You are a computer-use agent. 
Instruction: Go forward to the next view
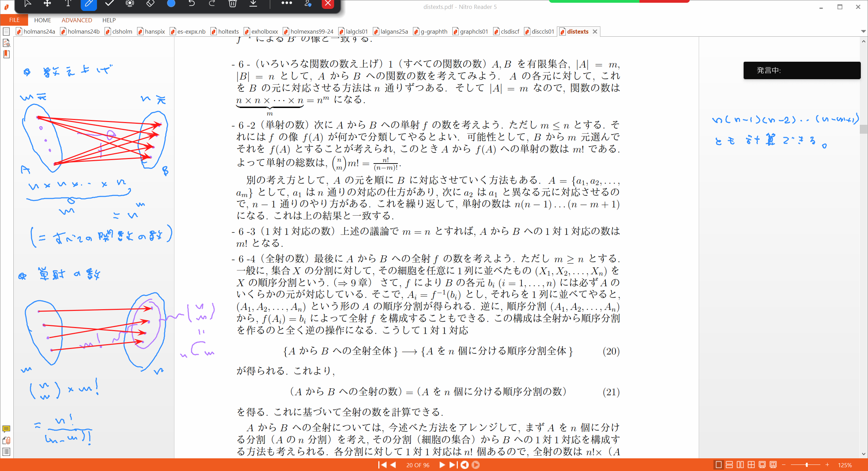point(476,465)
